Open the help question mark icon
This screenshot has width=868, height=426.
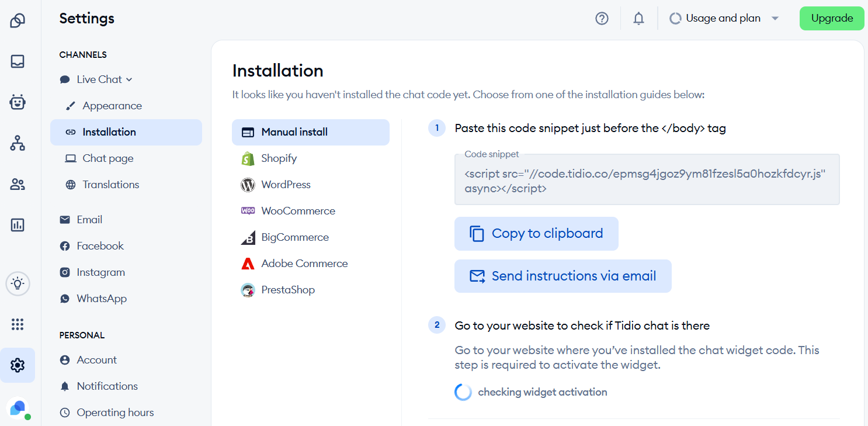click(x=602, y=19)
